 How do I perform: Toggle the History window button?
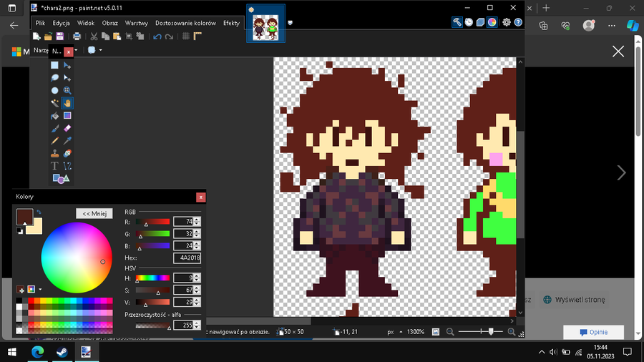coord(469,22)
